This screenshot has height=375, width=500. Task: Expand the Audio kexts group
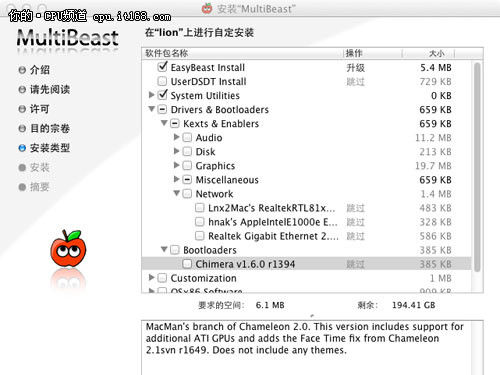(x=177, y=137)
